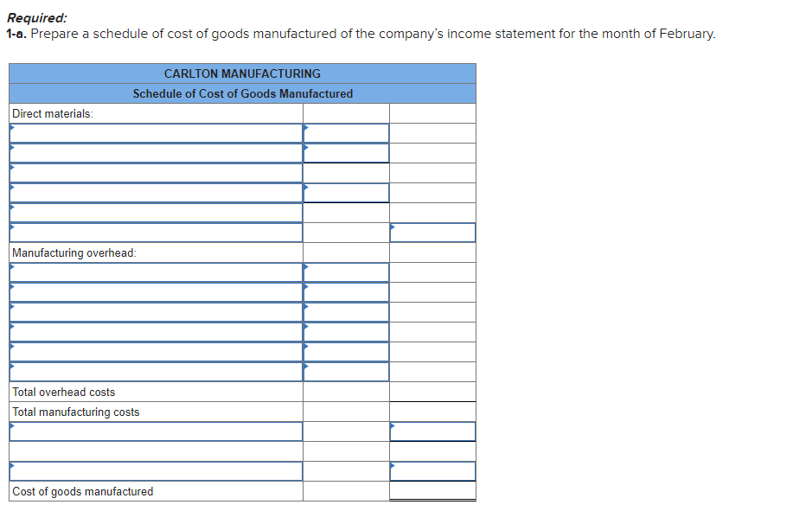Viewport: 812px width, 511px height.
Task: Open second label dropdown under Manufacturing overhead
Action: click(156, 292)
